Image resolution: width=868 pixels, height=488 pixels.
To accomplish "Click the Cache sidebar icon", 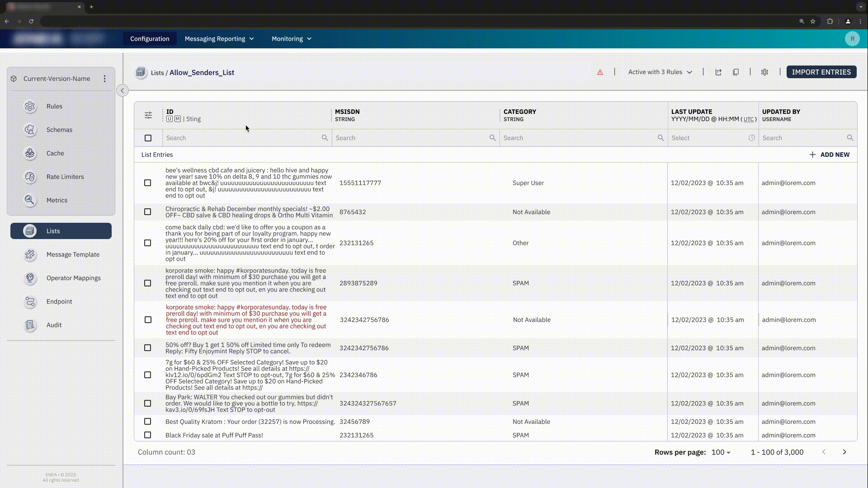I will click(30, 153).
